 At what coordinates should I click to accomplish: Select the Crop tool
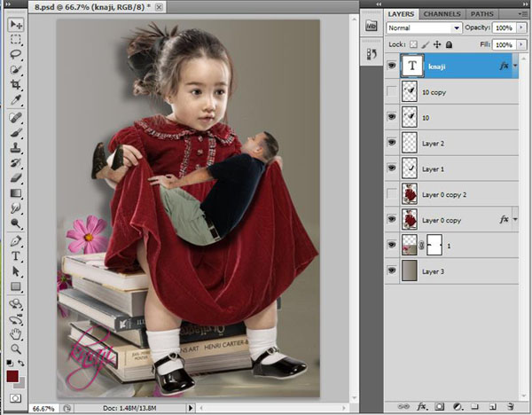(16, 85)
